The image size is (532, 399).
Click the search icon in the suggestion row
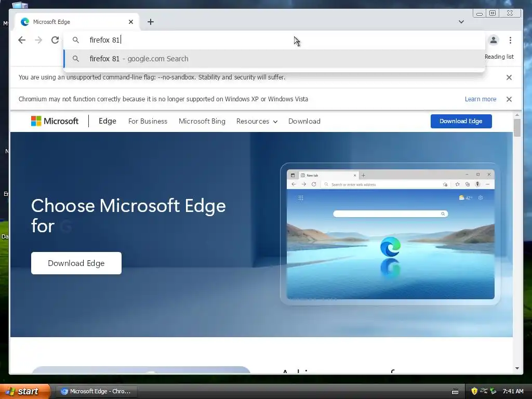coord(76,59)
